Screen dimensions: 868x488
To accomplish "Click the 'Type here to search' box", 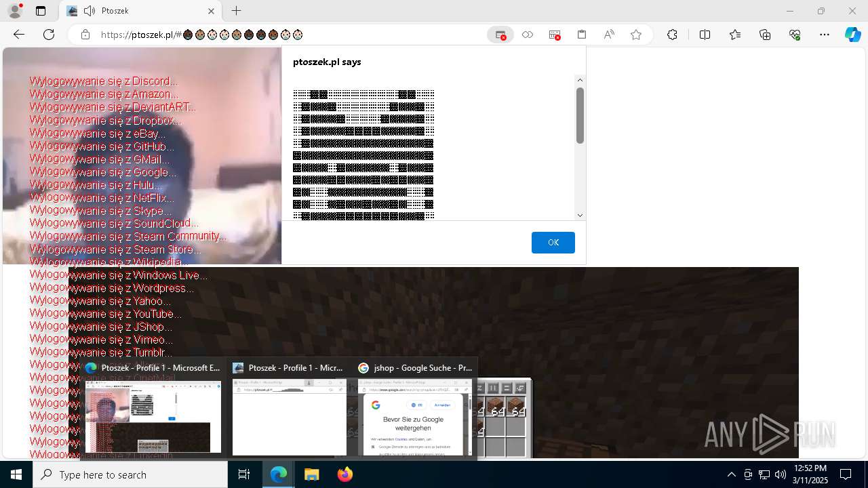I will (x=130, y=474).
